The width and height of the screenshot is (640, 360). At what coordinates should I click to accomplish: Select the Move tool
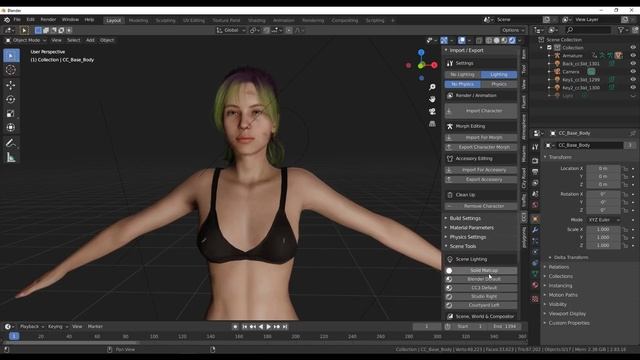coord(11,85)
